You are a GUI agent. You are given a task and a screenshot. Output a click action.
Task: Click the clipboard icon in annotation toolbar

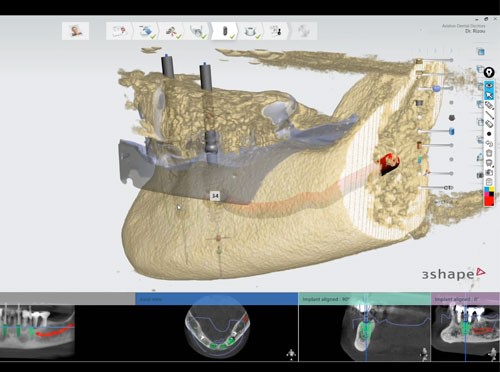pyautogui.click(x=489, y=182)
